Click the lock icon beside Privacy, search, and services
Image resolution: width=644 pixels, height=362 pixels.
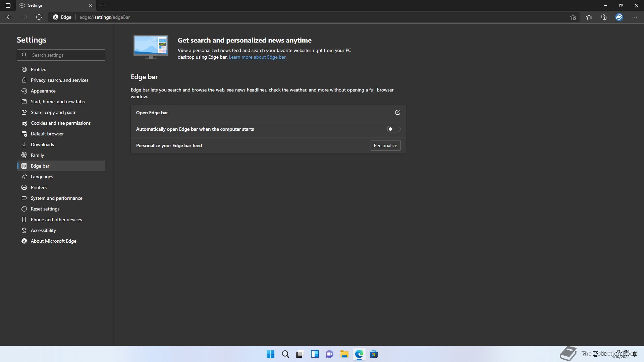24,80
